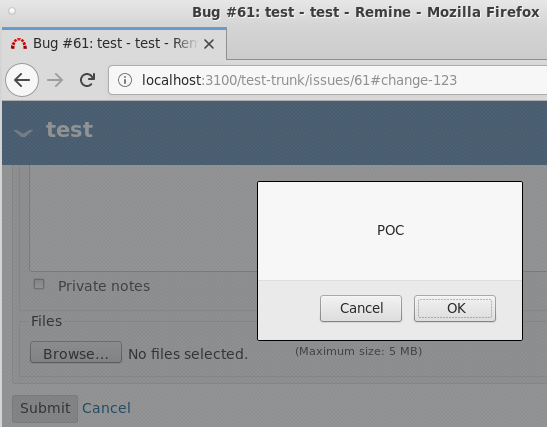Screen dimensions: 547x427
Task: Click the window control dot in title bar
Action: pos(12,11)
